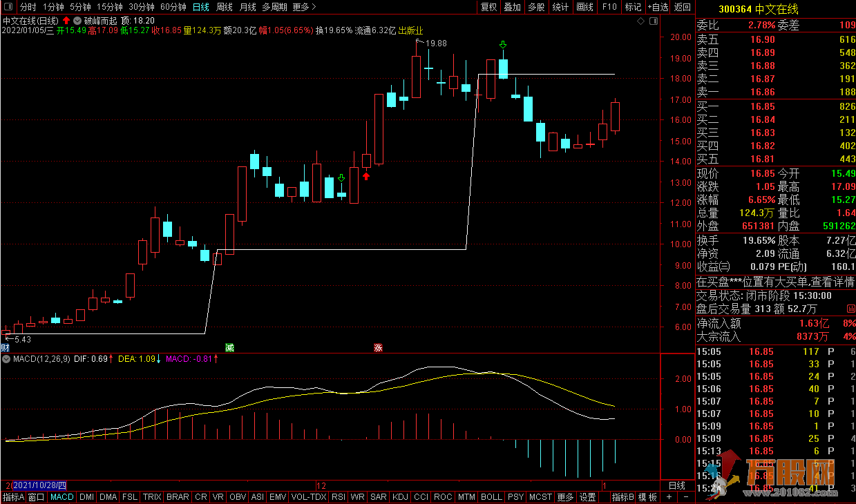Collapse the MACD indicator panel arrow
The width and height of the screenshot is (856, 504).
coord(7,359)
